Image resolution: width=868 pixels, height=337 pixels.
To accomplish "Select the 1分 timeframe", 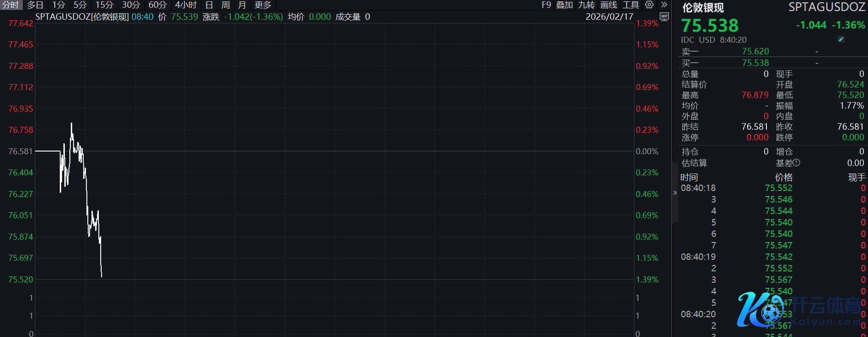I will 58,5.
